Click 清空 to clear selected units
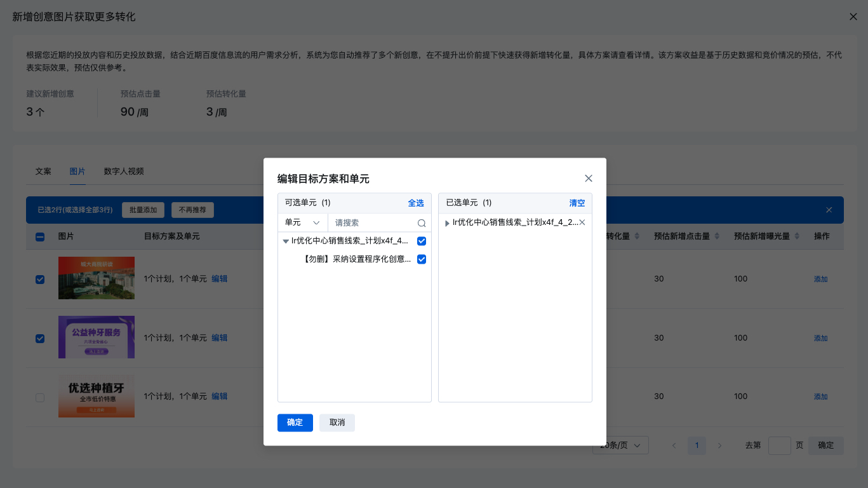 tap(577, 203)
